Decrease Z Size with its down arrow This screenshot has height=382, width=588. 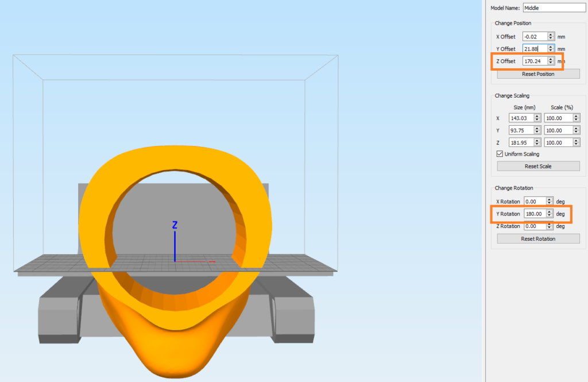(x=537, y=145)
